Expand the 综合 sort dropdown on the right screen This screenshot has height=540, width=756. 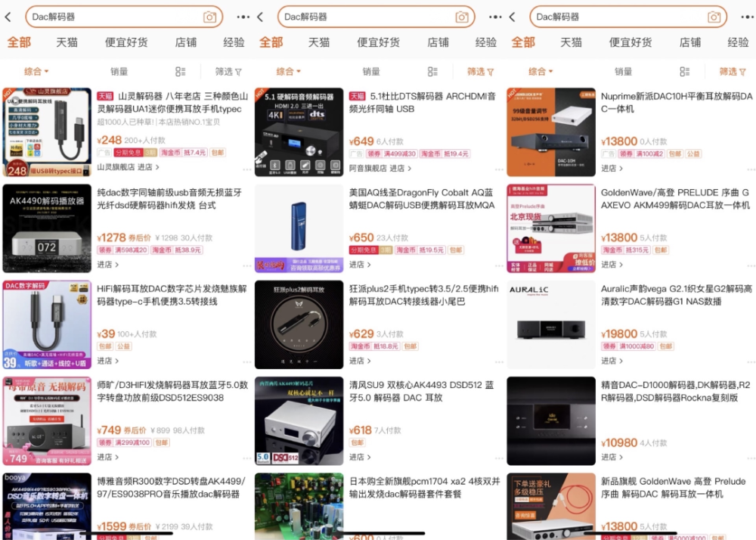click(x=541, y=71)
